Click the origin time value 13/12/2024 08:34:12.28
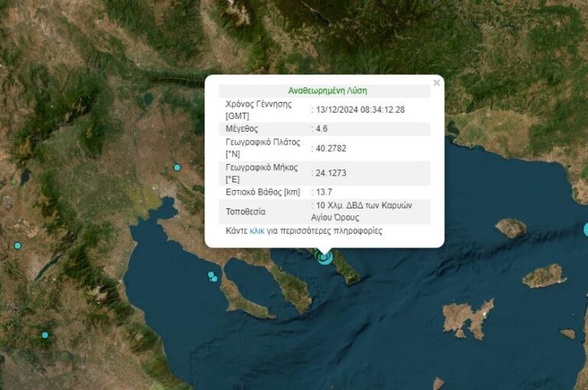Screen dimensions: 588x390 pos(360,110)
